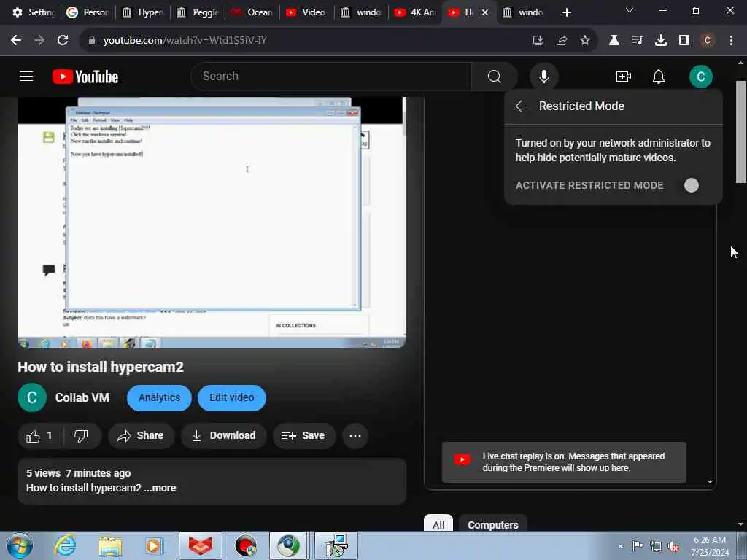747x560 pixels.
Task: Open the Collab VM channel name
Action: [82, 397]
